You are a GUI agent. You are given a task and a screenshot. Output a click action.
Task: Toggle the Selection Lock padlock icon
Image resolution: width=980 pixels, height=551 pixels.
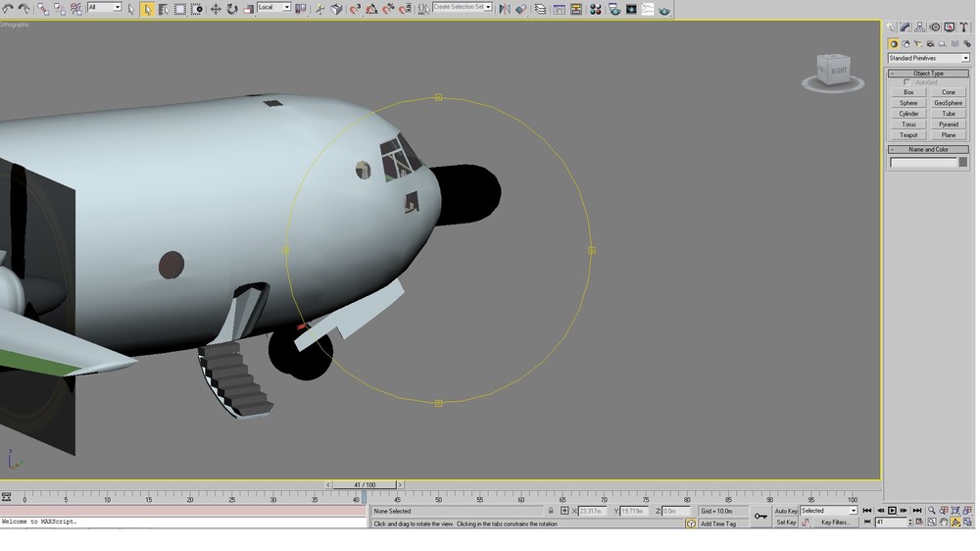click(x=551, y=511)
